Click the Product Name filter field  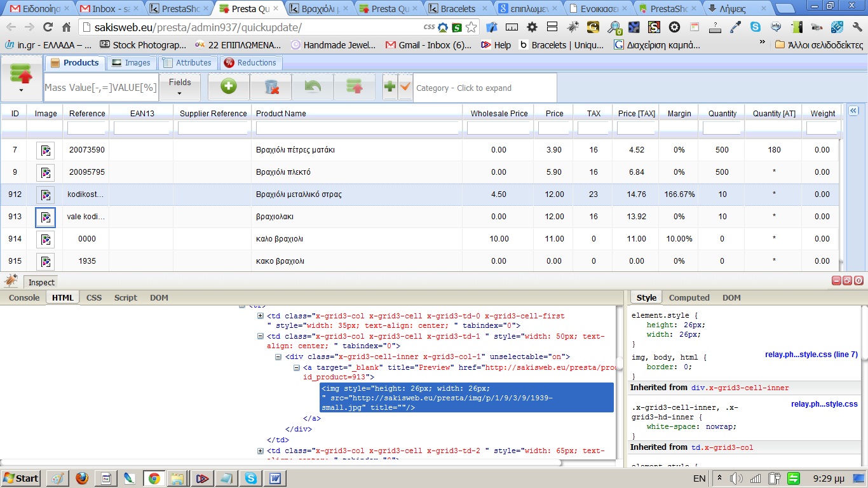point(357,128)
